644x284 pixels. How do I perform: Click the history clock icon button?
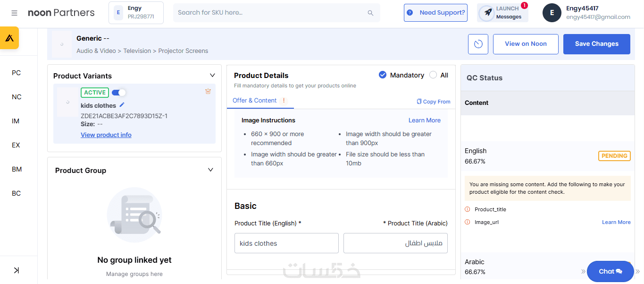tap(478, 44)
